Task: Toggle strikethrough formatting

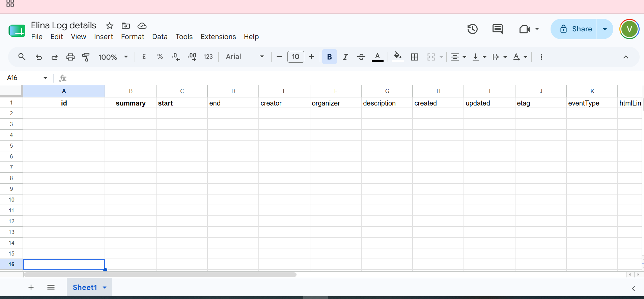Action: [361, 57]
